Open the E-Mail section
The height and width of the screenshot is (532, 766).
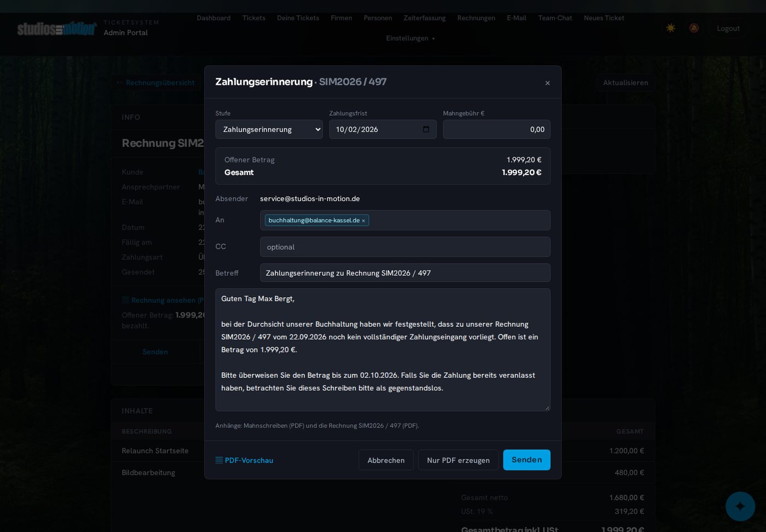pyautogui.click(x=517, y=18)
